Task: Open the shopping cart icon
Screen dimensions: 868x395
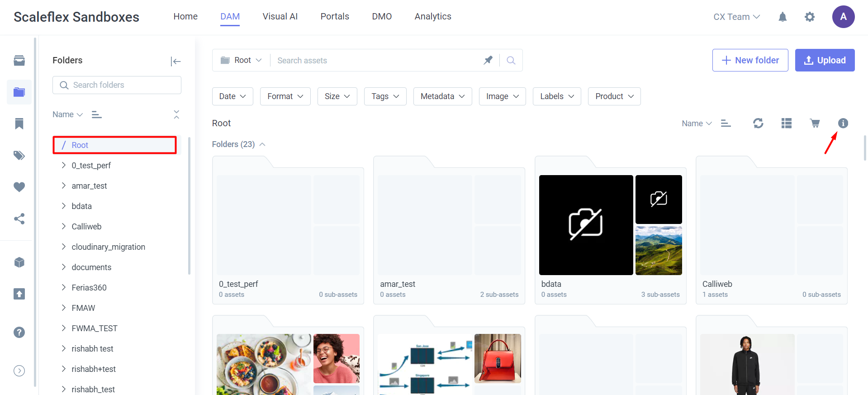Action: click(x=815, y=123)
